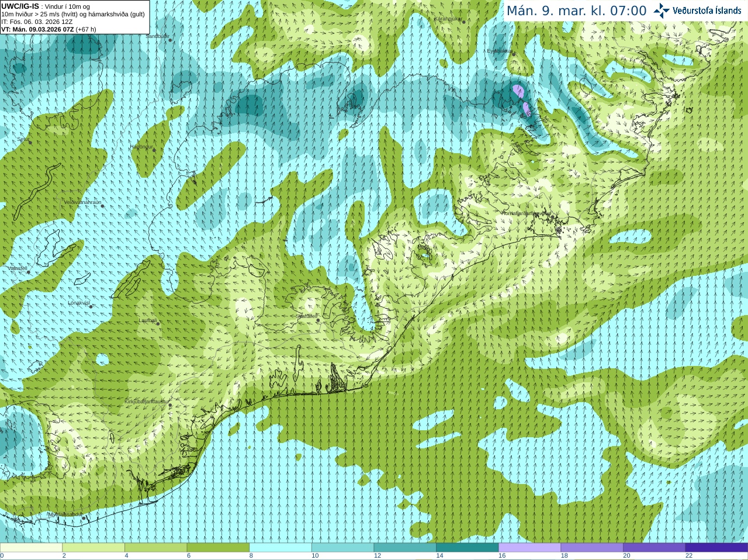Click the Laufbali station marker
This screenshot has height=560, width=748.
pos(158,323)
